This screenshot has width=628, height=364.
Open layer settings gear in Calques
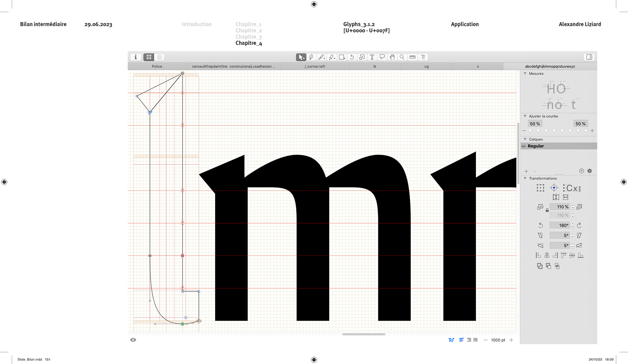pos(589,171)
